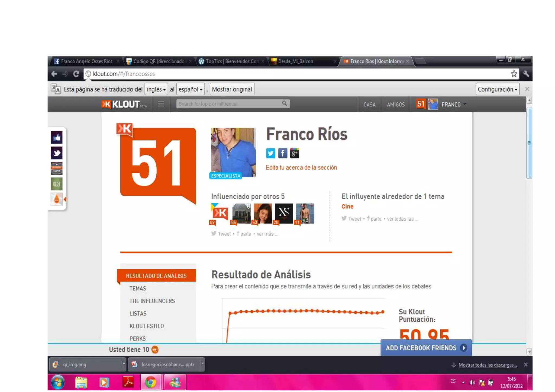The image size is (555, 392).
Task: Bookmark page with the star icon
Action: coord(514,74)
